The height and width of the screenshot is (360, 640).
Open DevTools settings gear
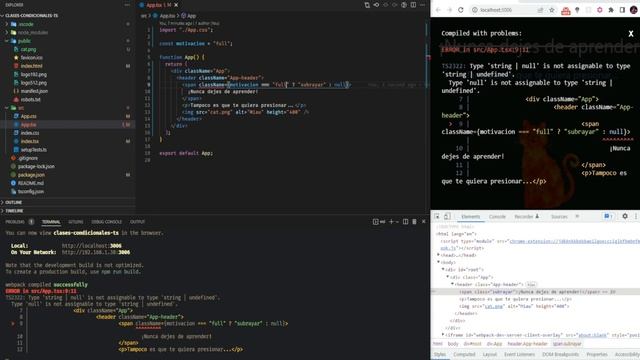point(625,216)
